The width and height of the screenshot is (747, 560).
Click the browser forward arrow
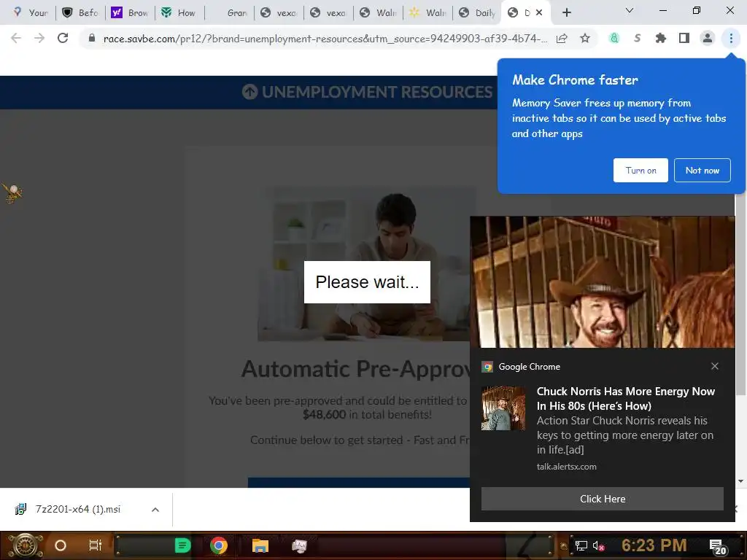pos(39,38)
